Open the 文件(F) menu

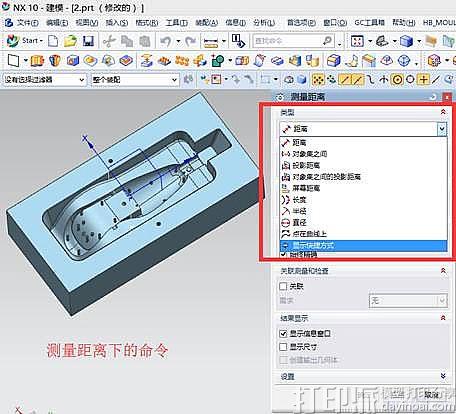pos(24,23)
